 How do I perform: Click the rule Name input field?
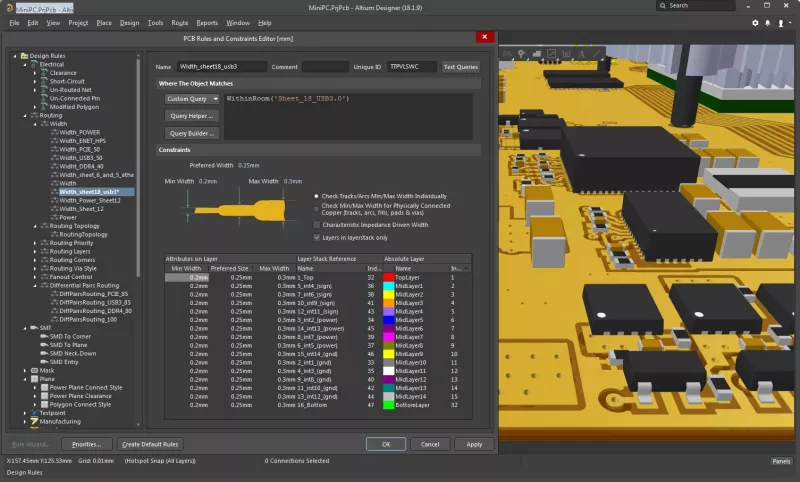[222, 67]
